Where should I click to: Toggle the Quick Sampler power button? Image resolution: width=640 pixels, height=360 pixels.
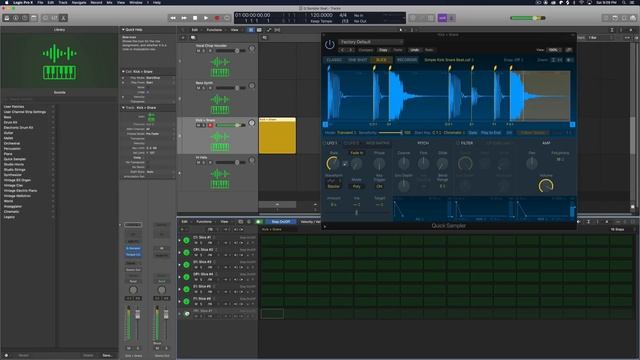pos(330,44)
